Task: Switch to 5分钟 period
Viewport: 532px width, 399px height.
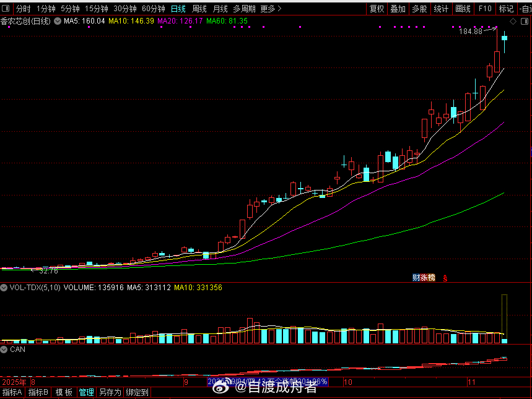Action: click(x=70, y=9)
